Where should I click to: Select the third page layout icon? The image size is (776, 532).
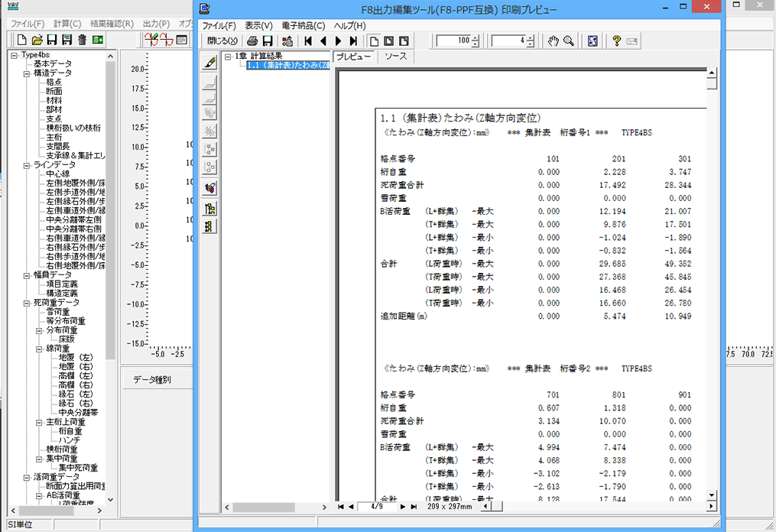404,41
